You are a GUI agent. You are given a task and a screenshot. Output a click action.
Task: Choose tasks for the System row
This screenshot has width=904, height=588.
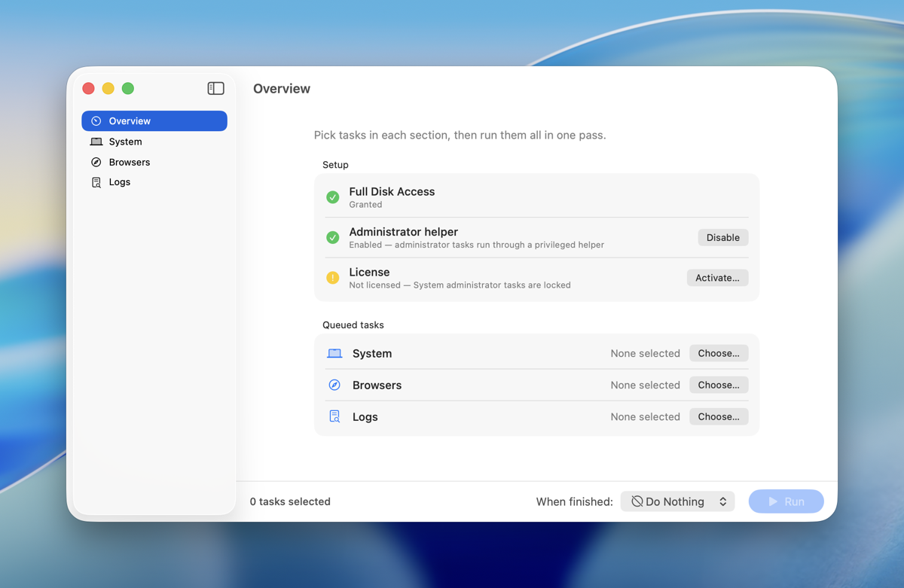click(719, 353)
